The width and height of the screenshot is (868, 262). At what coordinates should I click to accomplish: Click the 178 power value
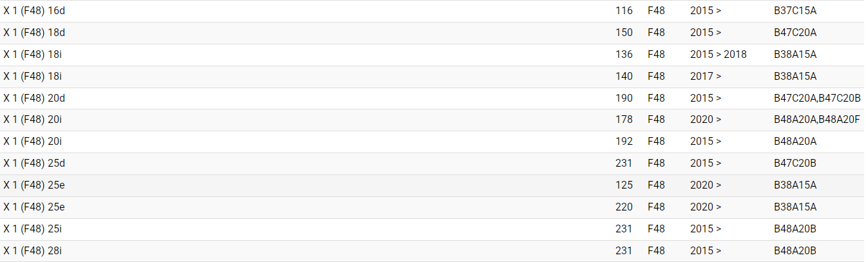[x=624, y=120]
